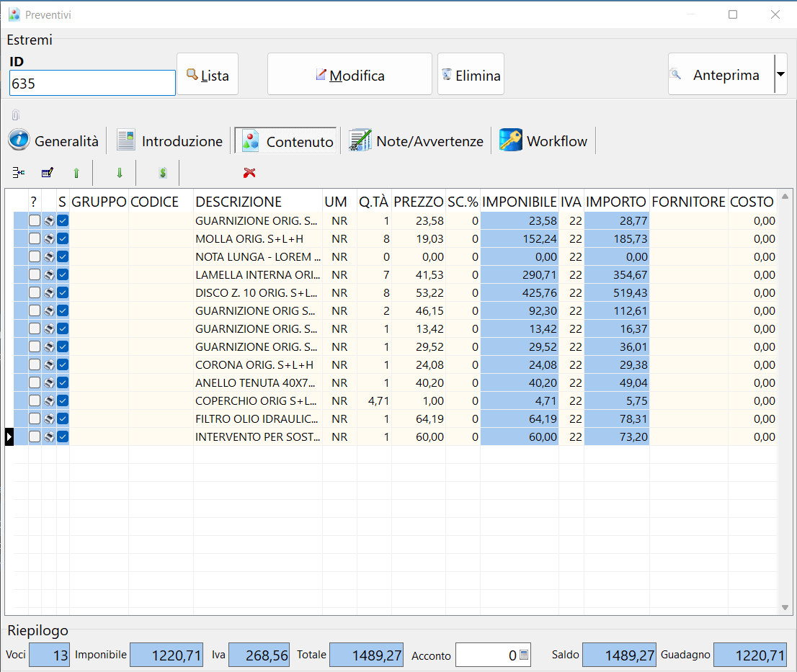Click the green dollar price icon
Screen dimensions: 797x672
click(163, 173)
